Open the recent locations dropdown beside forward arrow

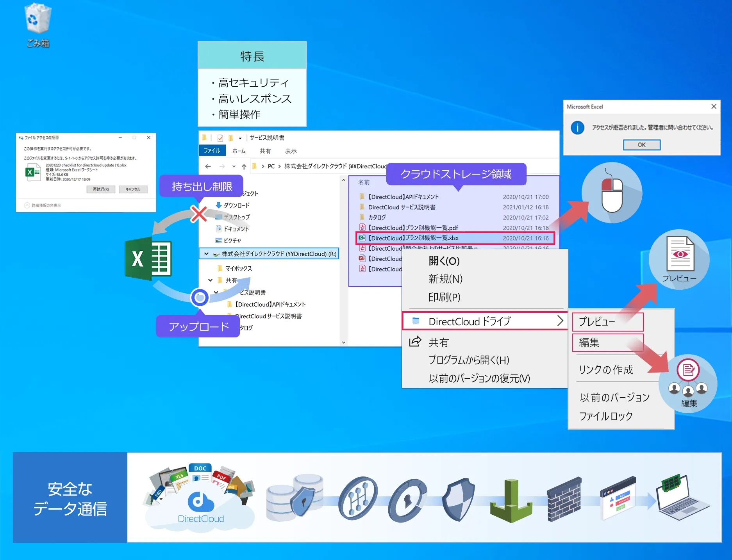click(234, 166)
